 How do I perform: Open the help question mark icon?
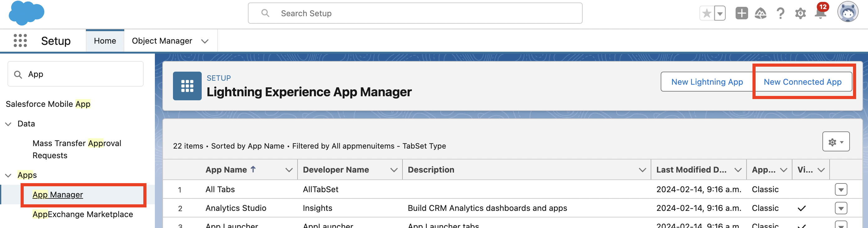point(780,13)
